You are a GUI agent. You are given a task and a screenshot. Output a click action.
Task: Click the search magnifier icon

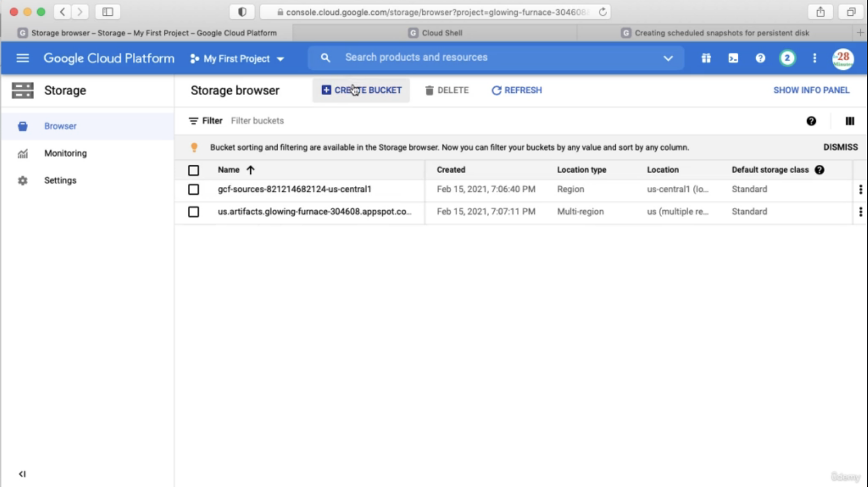tap(325, 58)
